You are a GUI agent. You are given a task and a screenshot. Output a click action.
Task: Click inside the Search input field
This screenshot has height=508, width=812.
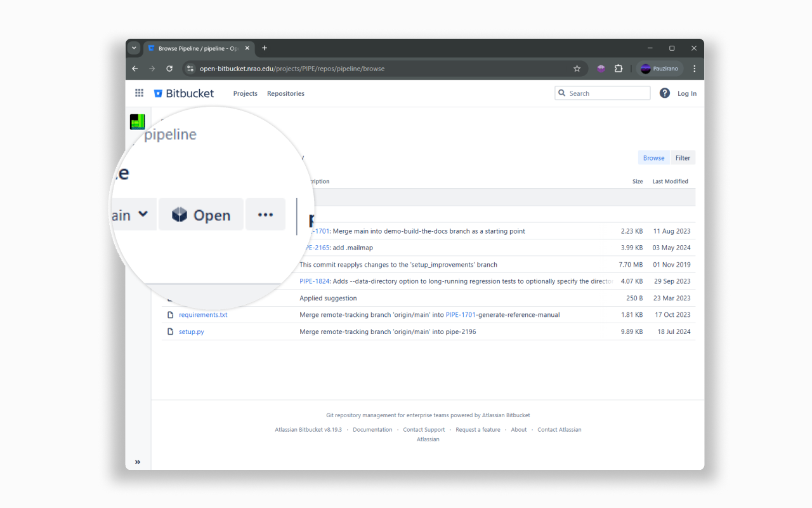(603, 93)
